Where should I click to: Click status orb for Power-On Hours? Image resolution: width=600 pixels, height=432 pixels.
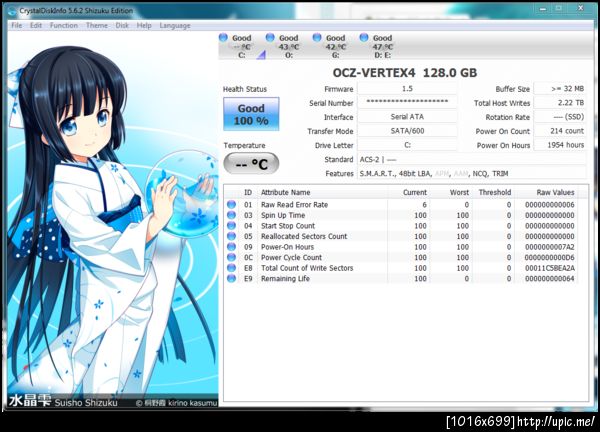(x=231, y=247)
